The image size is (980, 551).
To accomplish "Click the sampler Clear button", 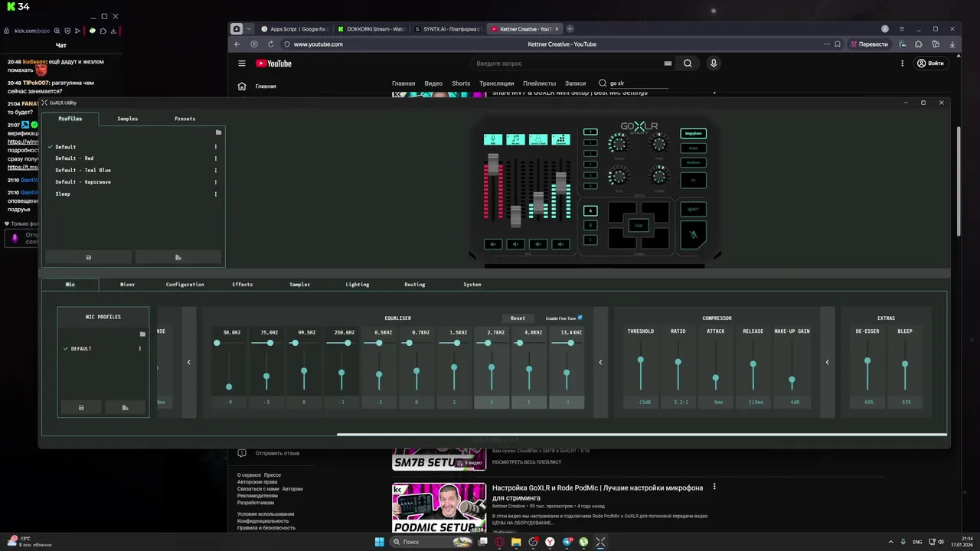I will point(639,225).
